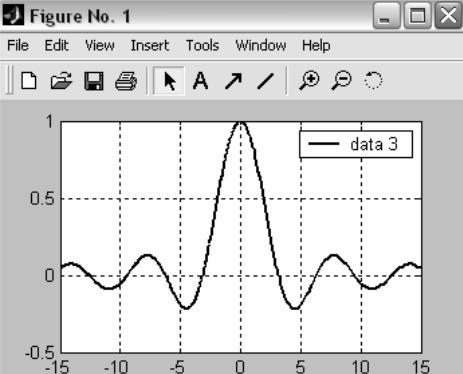Print the figure using the printer icon
This screenshot has height=374, width=463.
(x=126, y=81)
